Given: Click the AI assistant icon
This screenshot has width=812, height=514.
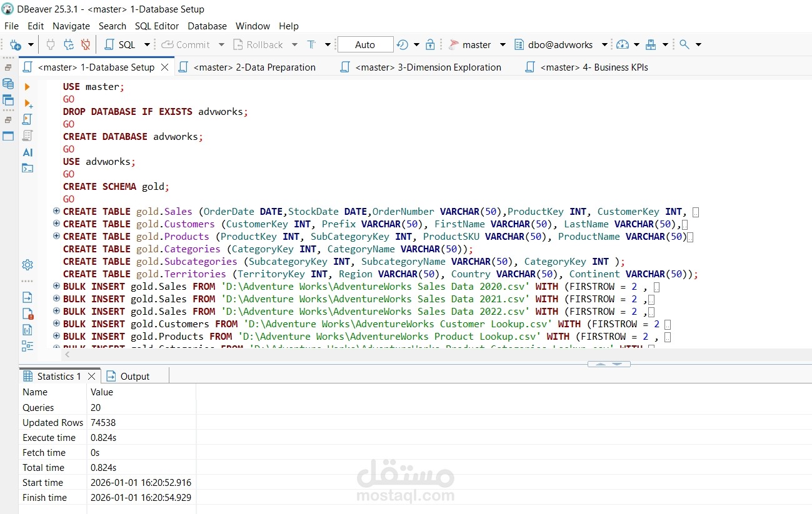Looking at the screenshot, I should pyautogui.click(x=28, y=152).
